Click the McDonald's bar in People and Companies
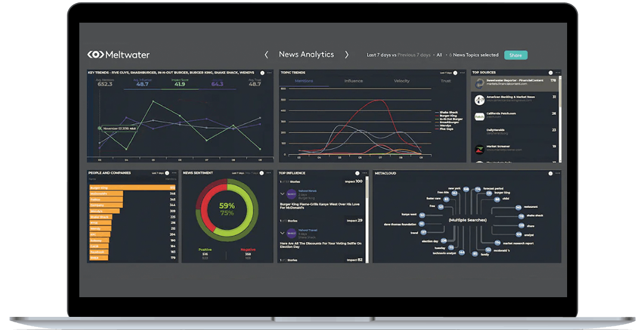 click(106, 193)
